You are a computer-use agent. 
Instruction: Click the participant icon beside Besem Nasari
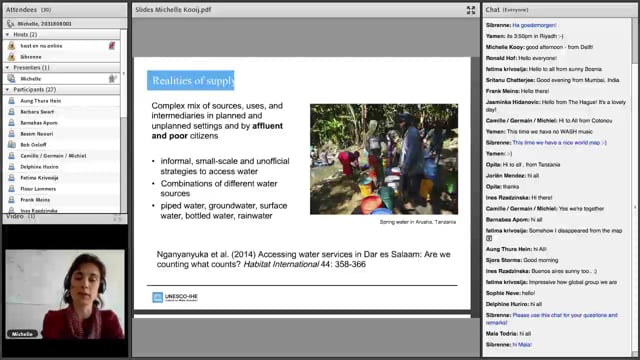coord(11,133)
